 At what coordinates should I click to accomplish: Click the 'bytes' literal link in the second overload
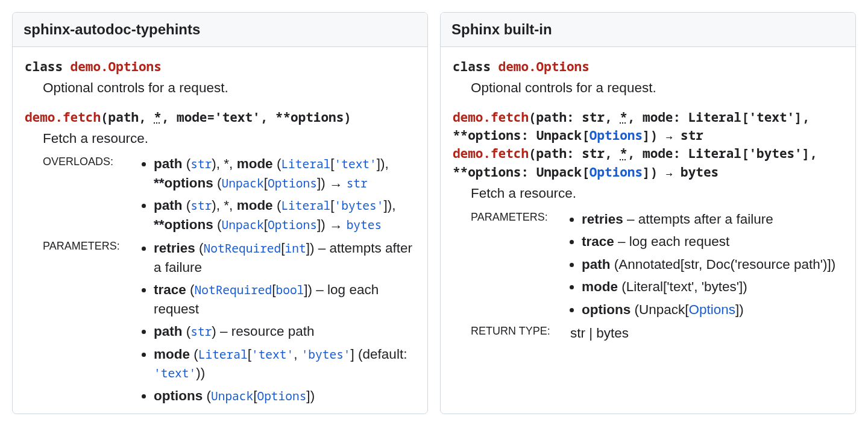click(359, 206)
